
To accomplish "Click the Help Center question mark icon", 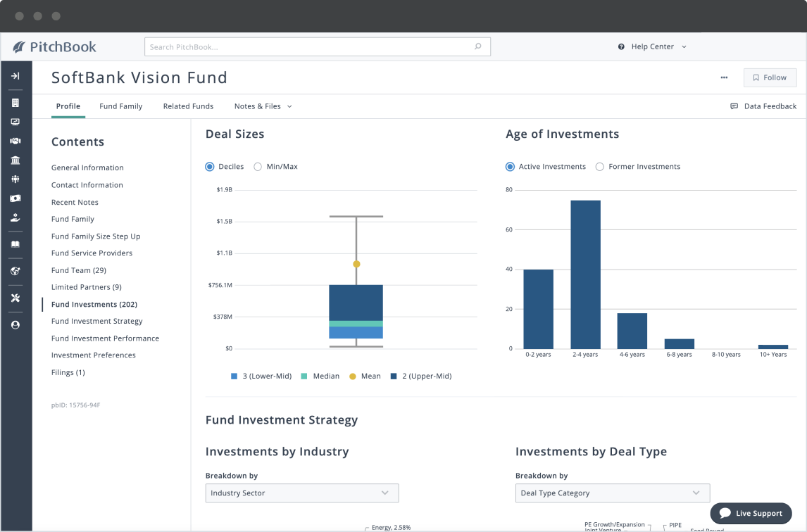I will (x=621, y=47).
